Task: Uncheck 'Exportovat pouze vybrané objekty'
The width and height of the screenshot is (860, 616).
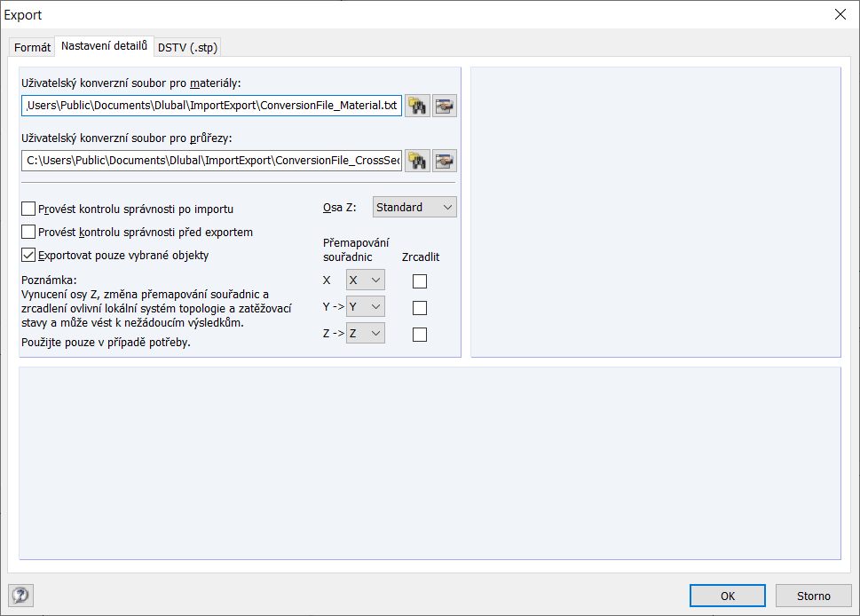Action: click(x=28, y=256)
